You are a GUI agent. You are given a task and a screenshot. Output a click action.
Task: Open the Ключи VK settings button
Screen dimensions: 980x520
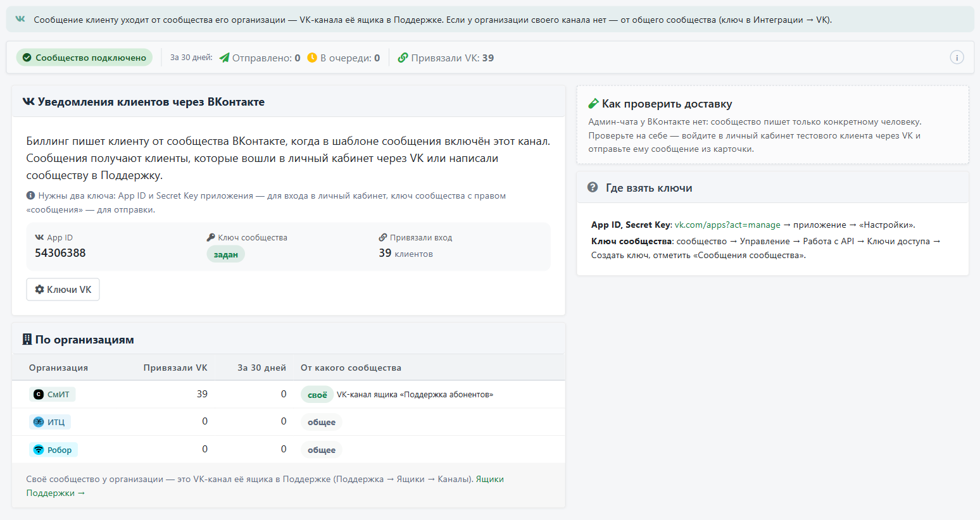(x=63, y=289)
